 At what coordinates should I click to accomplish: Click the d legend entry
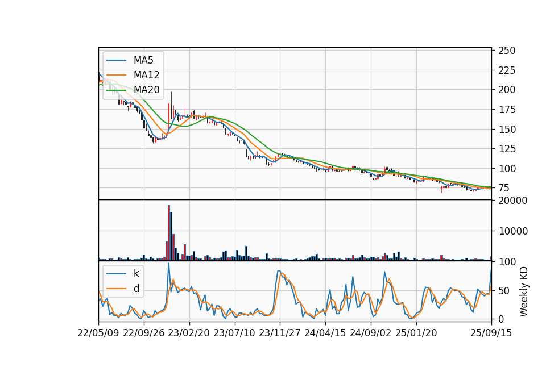(136, 289)
